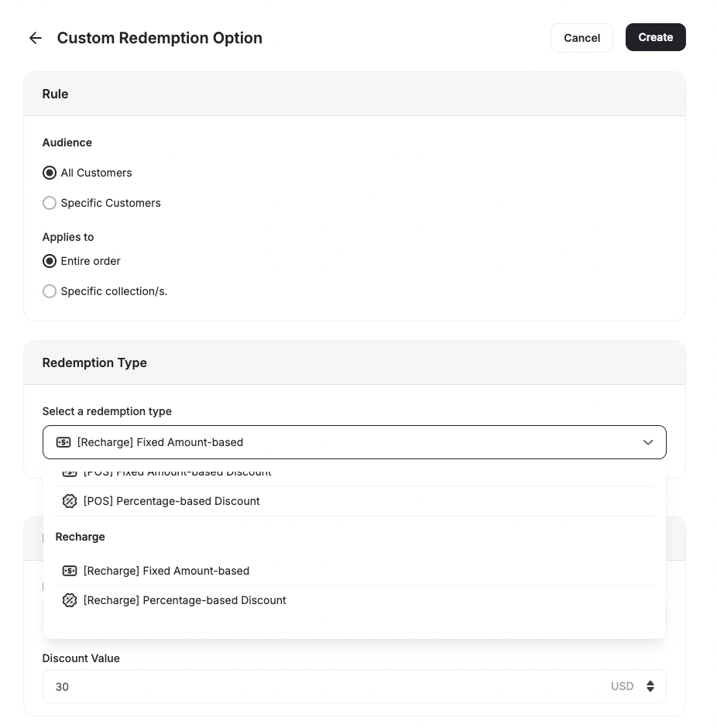
Task: Click the percentage badge icon for [POS] Percentage-based Discount
Action: point(69,501)
